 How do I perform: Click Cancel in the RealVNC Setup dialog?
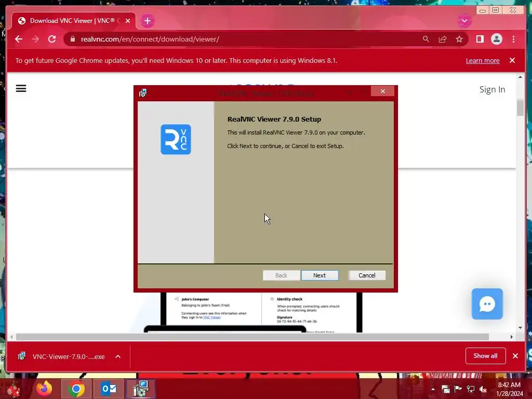367,275
